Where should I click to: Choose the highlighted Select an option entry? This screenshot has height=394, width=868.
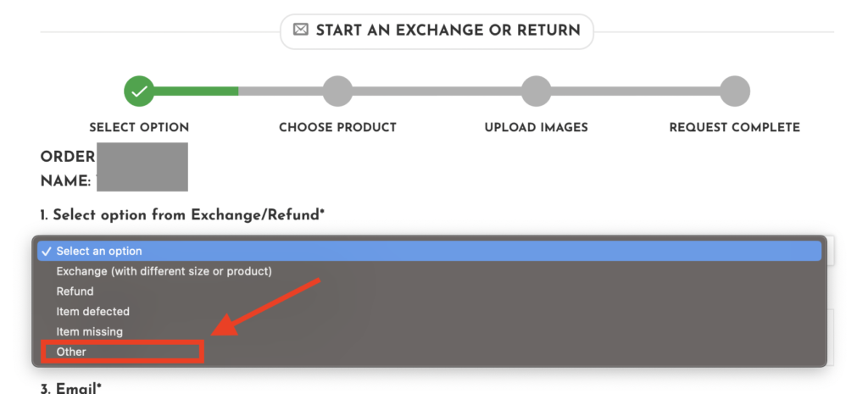coord(99,251)
